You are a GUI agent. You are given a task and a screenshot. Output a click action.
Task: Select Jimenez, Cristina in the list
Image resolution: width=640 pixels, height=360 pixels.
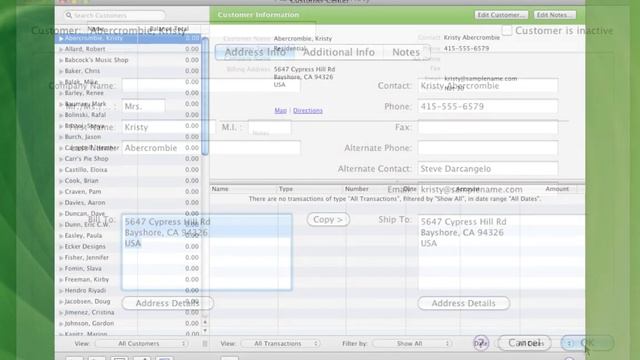[x=128, y=313]
